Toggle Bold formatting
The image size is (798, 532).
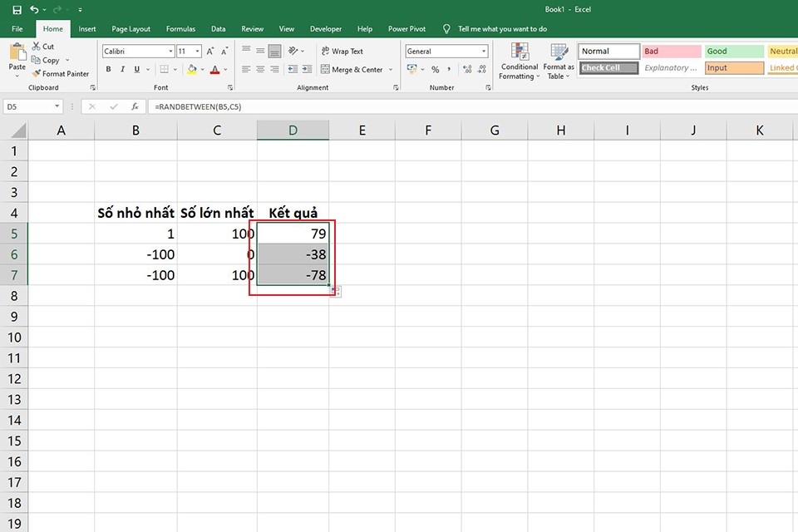click(x=108, y=69)
